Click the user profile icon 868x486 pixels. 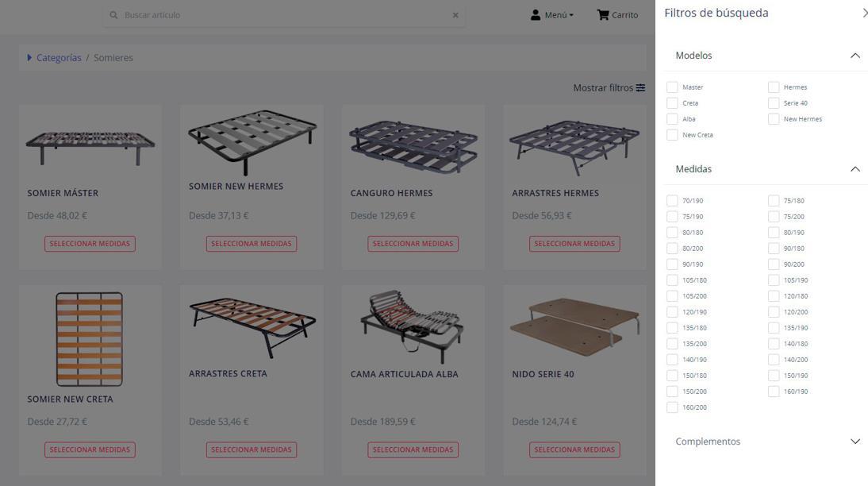pos(536,15)
